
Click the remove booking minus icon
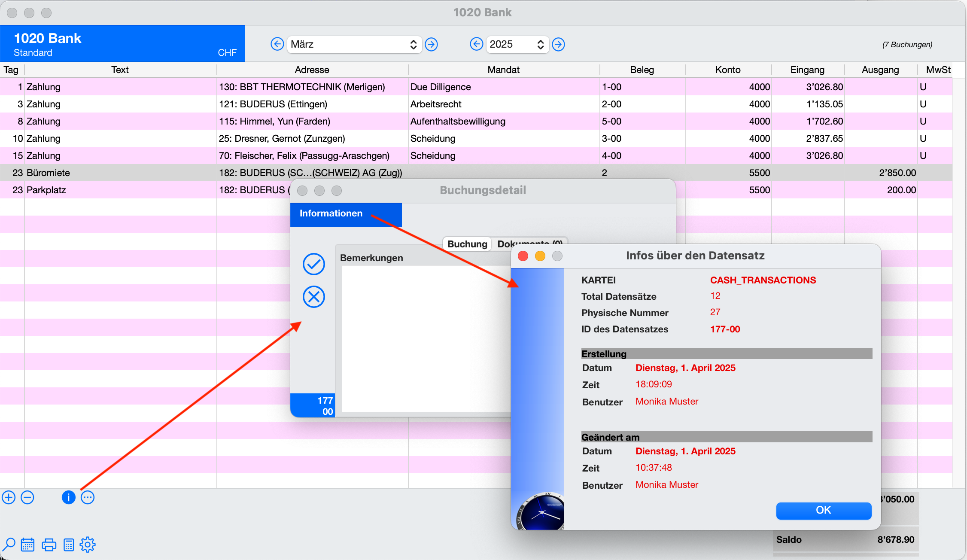[x=27, y=497]
